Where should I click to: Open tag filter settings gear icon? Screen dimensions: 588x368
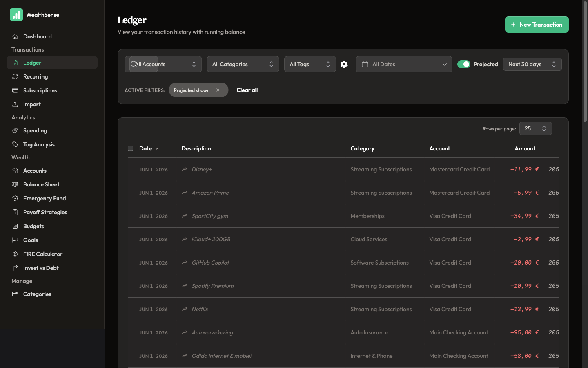344,64
